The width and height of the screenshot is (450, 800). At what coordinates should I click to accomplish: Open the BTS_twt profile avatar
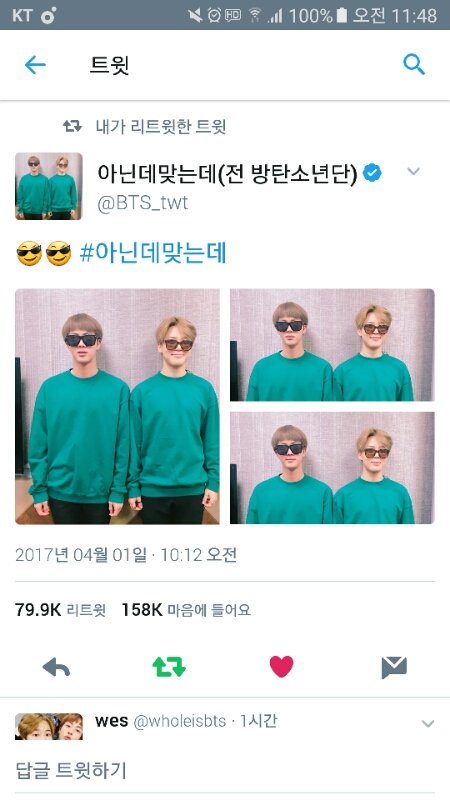coord(48,186)
